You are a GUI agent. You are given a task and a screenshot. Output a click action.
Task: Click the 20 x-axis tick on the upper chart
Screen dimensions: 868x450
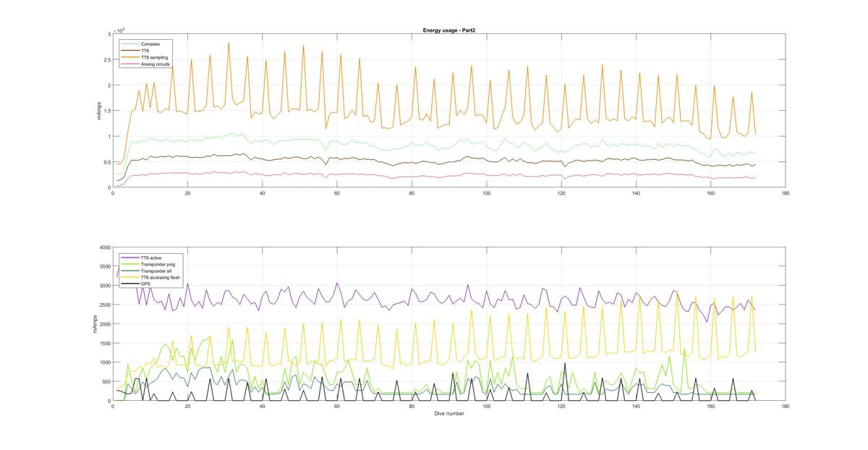[187, 193]
